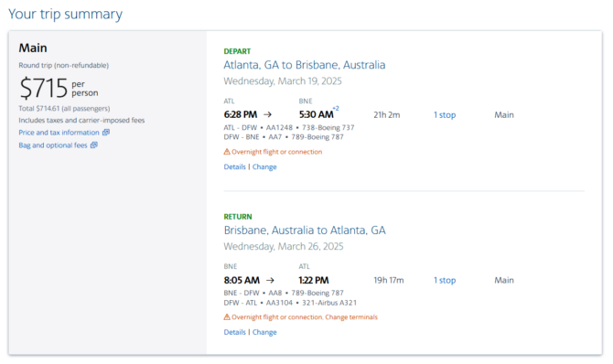Click the Change terminals warning on return flight

(x=351, y=317)
